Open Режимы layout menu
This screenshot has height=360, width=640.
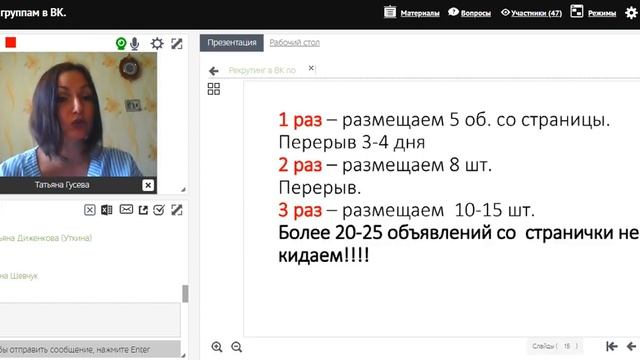(602, 13)
